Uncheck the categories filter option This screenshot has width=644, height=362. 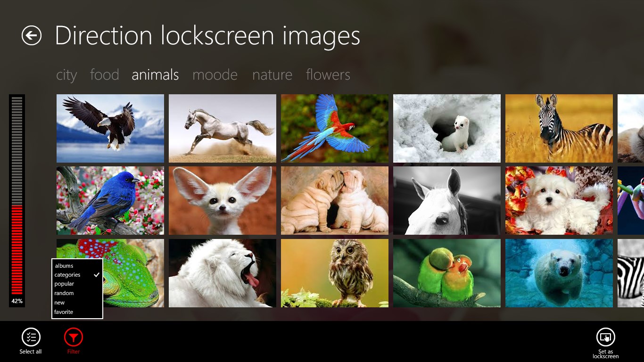coord(67,275)
